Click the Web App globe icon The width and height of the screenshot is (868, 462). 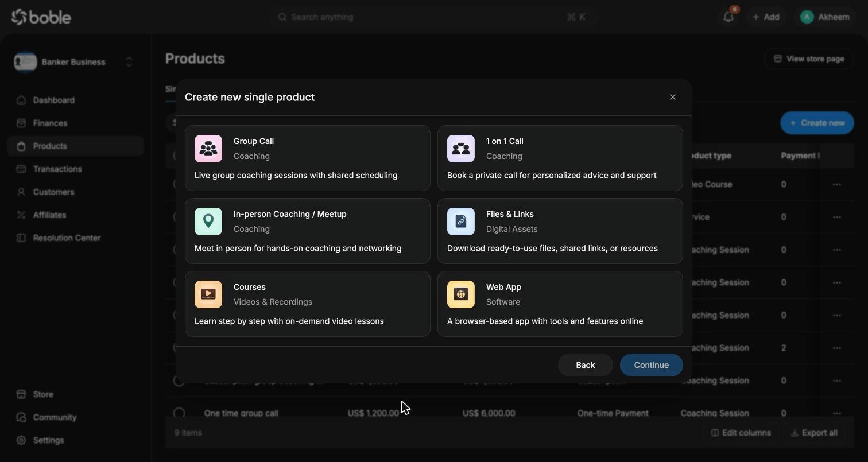(x=461, y=294)
